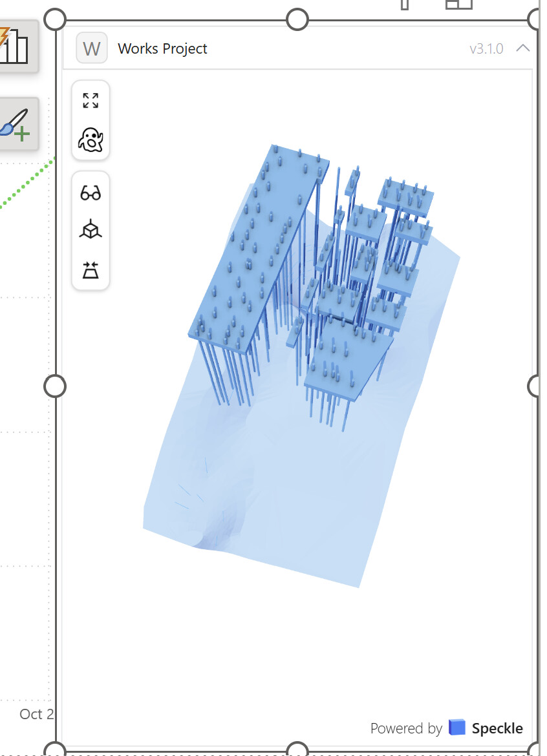Click the Powered by text
Image resolution: width=547 pixels, height=756 pixels.
point(406,728)
